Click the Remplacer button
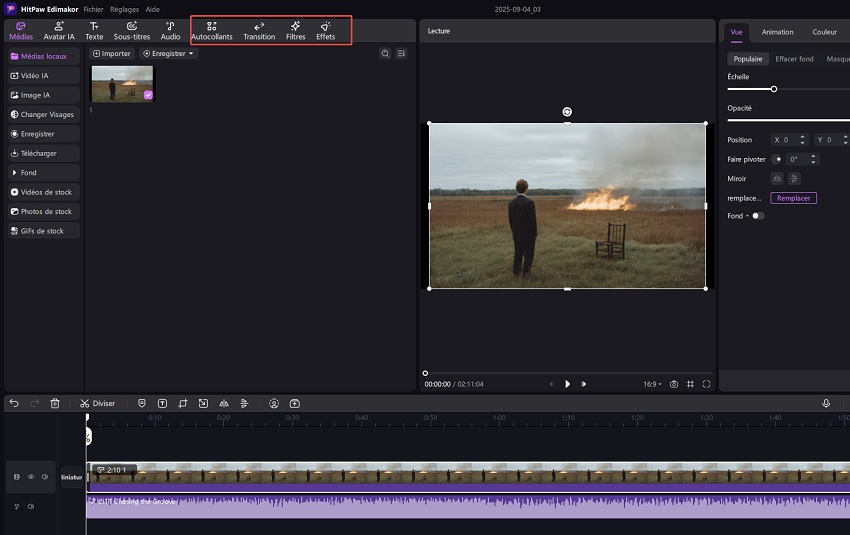Viewport: 850px width, 535px height. tap(793, 198)
